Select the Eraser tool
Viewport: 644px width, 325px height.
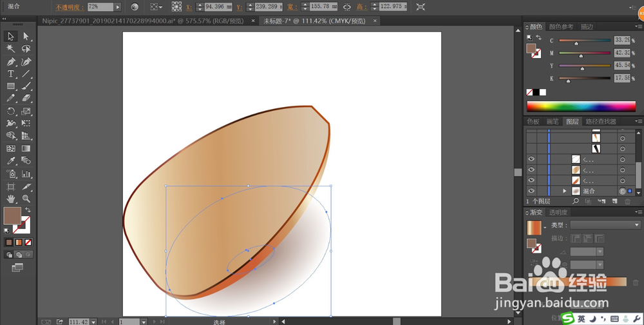(x=26, y=98)
